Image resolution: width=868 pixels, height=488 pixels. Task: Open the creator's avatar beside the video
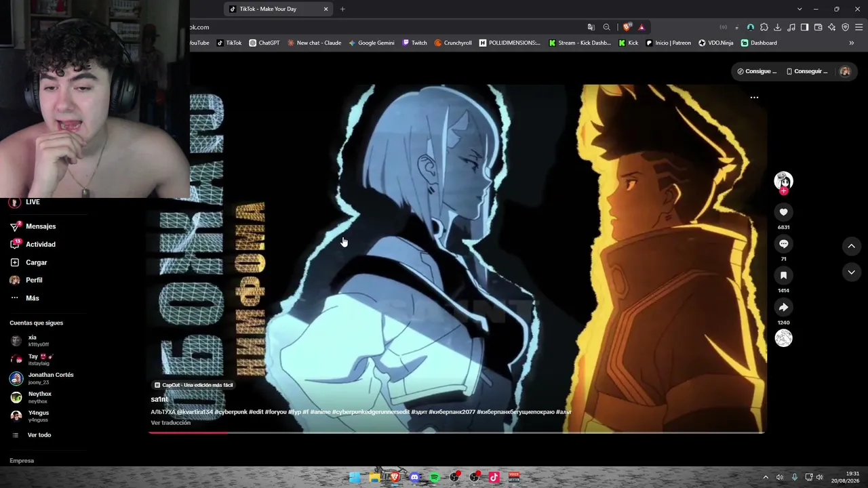coord(783,180)
